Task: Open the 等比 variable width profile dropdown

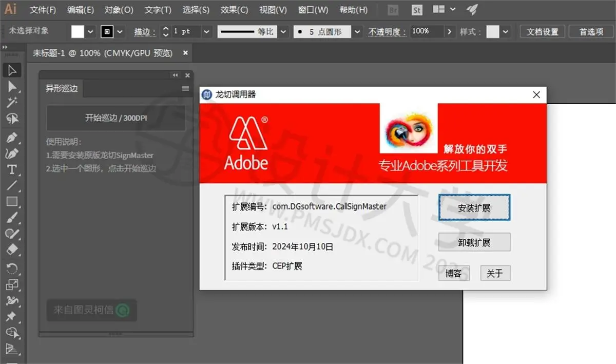Action: point(284,31)
